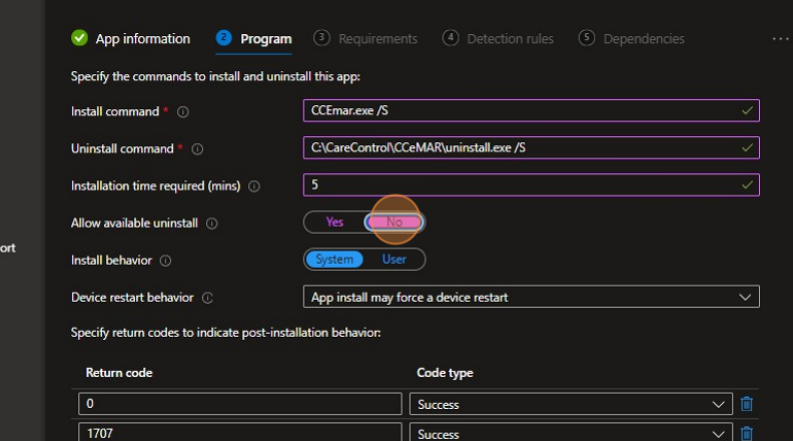Open Device restart behavior dropdown
Viewport: 793px width, 441px height.
pyautogui.click(x=530, y=297)
